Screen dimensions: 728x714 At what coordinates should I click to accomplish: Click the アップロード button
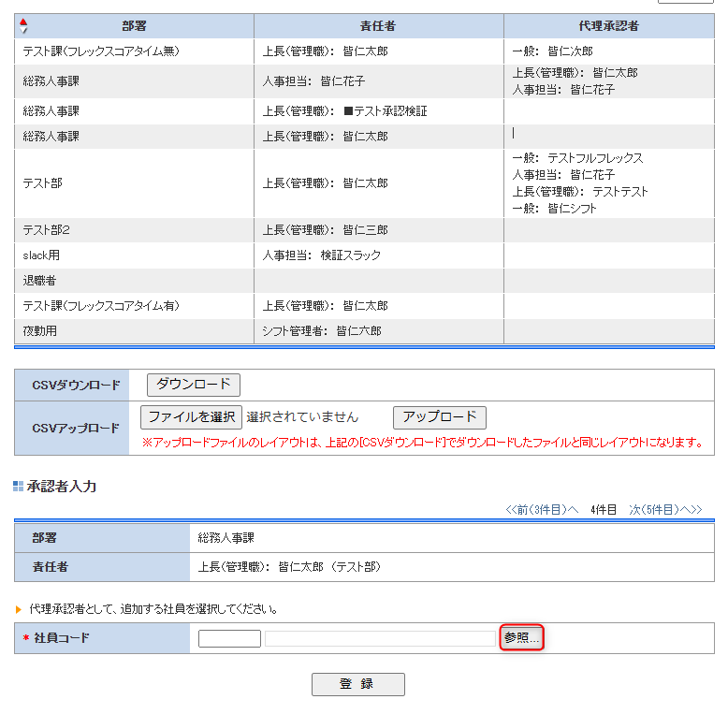coord(439,417)
